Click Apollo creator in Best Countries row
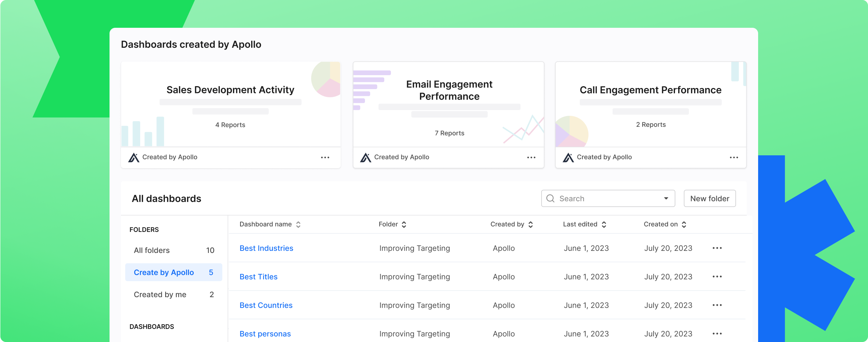The height and width of the screenshot is (342, 868). pyautogui.click(x=504, y=305)
